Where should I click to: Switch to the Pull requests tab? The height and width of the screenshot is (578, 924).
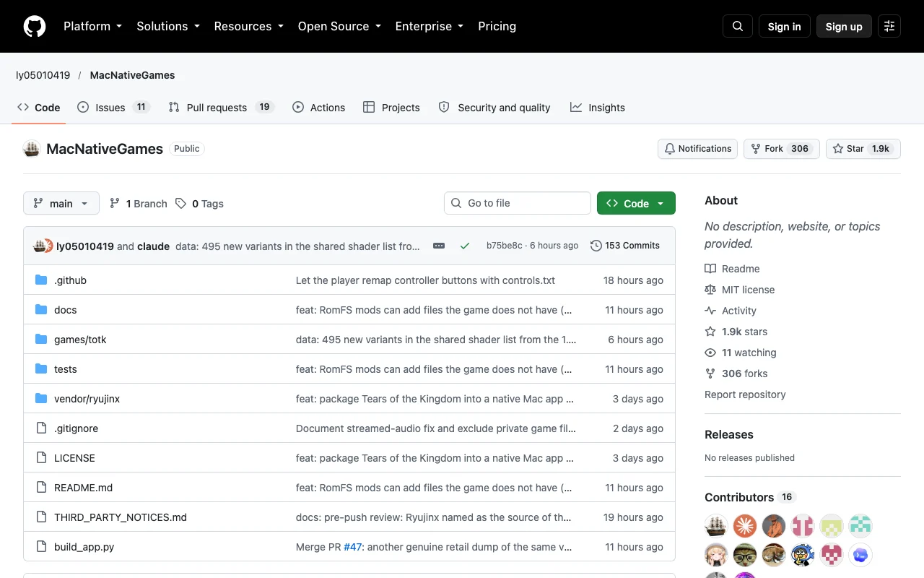tap(221, 108)
